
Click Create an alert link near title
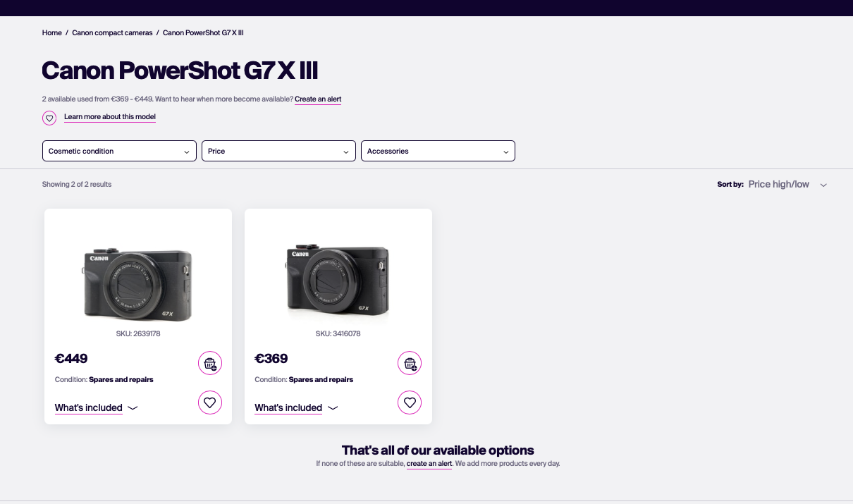[318, 99]
